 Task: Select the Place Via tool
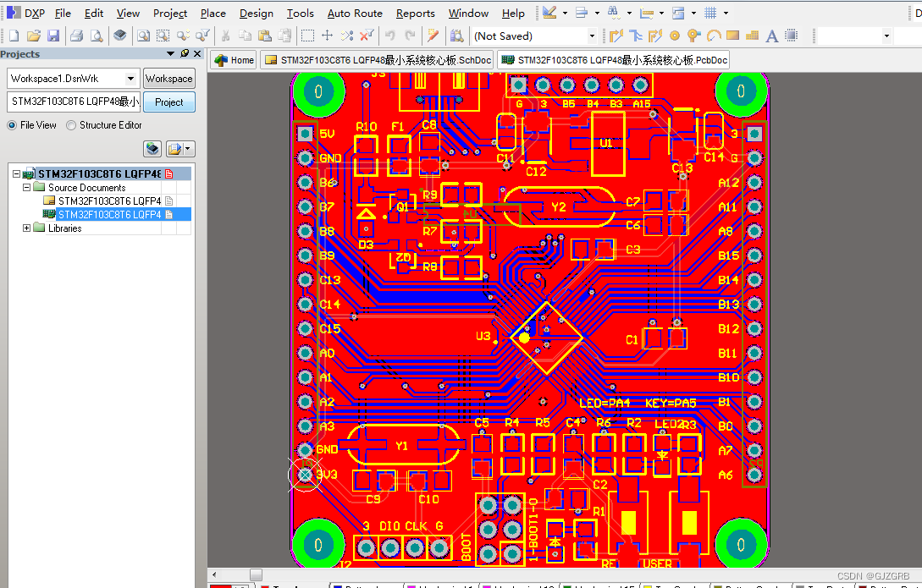[693, 36]
